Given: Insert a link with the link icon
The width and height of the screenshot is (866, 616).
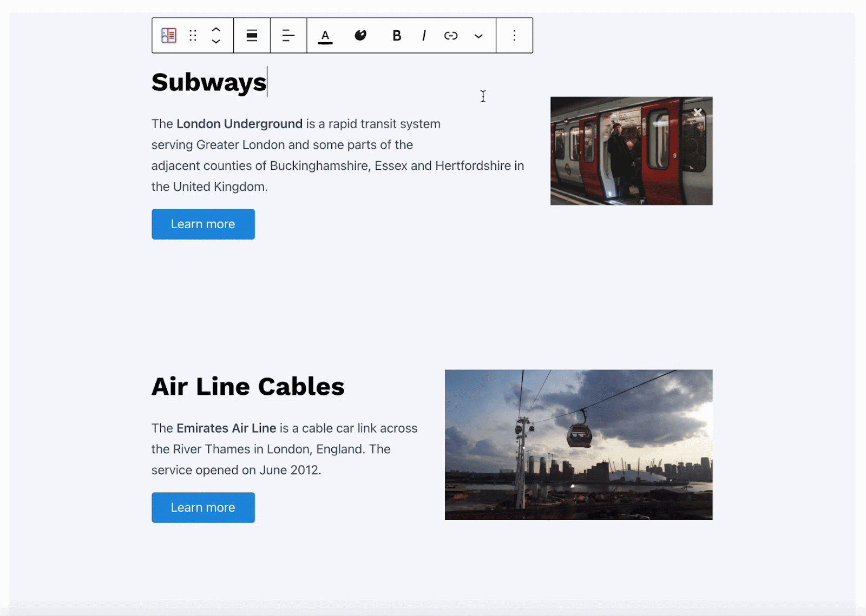Looking at the screenshot, I should click(x=451, y=36).
